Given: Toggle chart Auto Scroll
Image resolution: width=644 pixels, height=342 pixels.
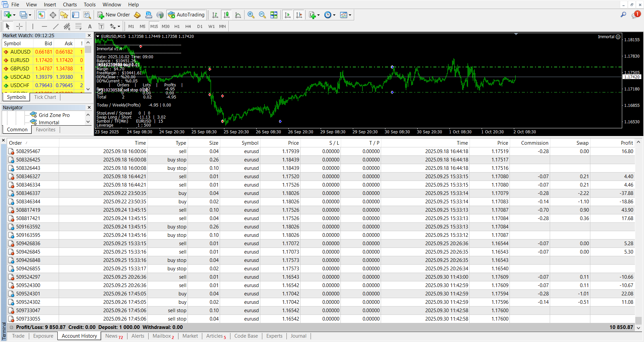Looking at the screenshot, I should point(287,15).
